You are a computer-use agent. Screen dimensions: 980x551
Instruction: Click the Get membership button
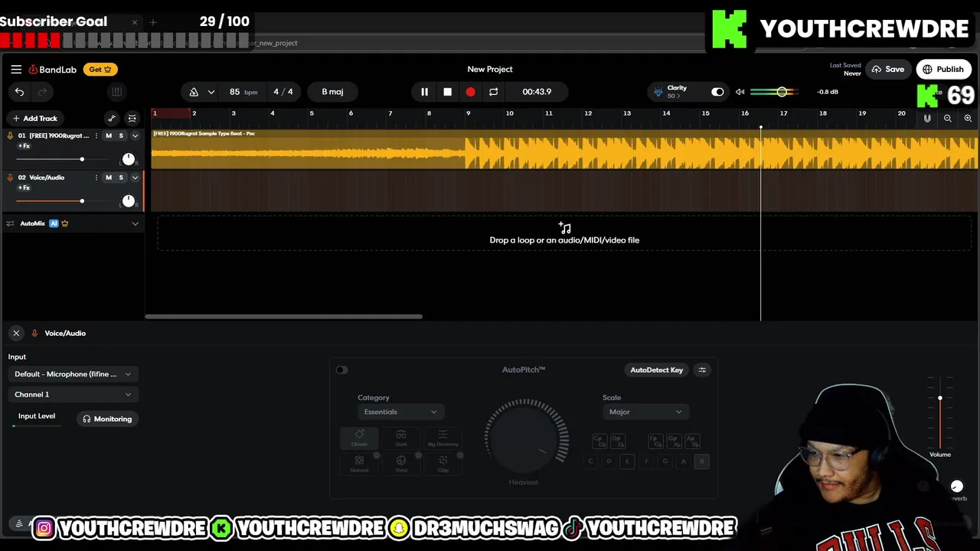coord(100,70)
